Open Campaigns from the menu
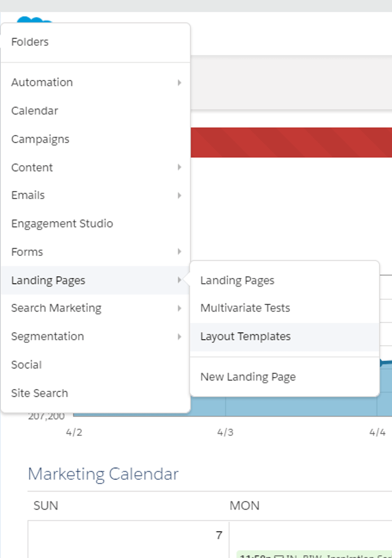The height and width of the screenshot is (558, 392). coord(40,139)
